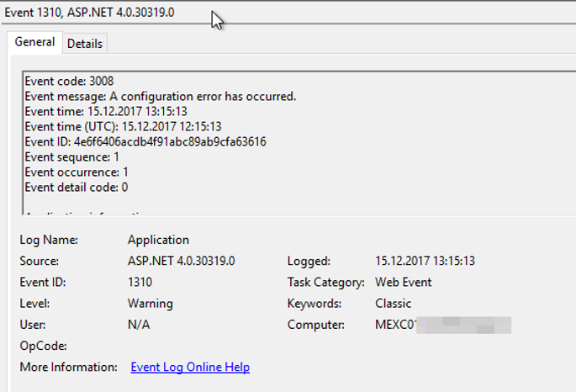Select the Logged date value

click(x=424, y=261)
